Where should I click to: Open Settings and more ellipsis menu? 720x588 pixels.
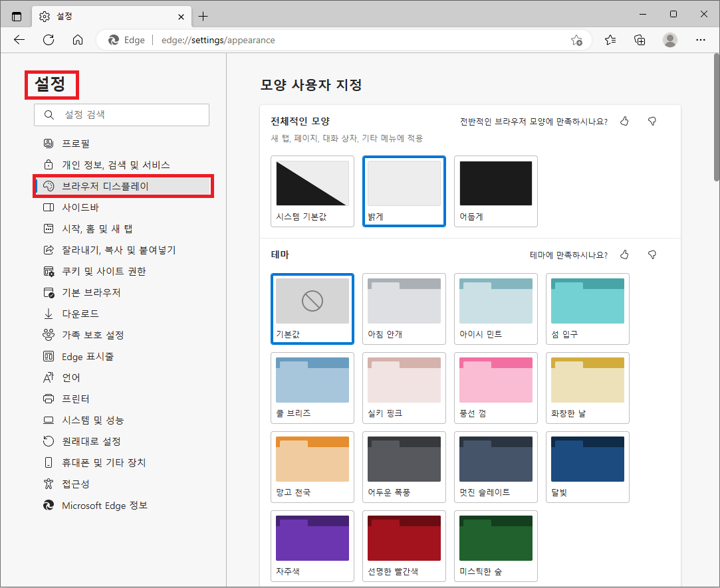700,40
